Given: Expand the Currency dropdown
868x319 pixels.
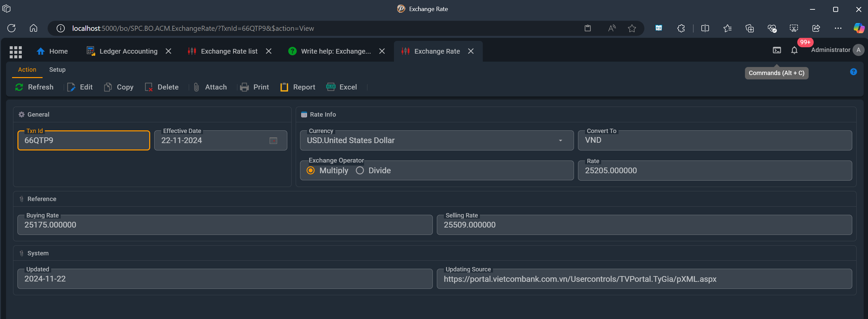Looking at the screenshot, I should (x=560, y=141).
